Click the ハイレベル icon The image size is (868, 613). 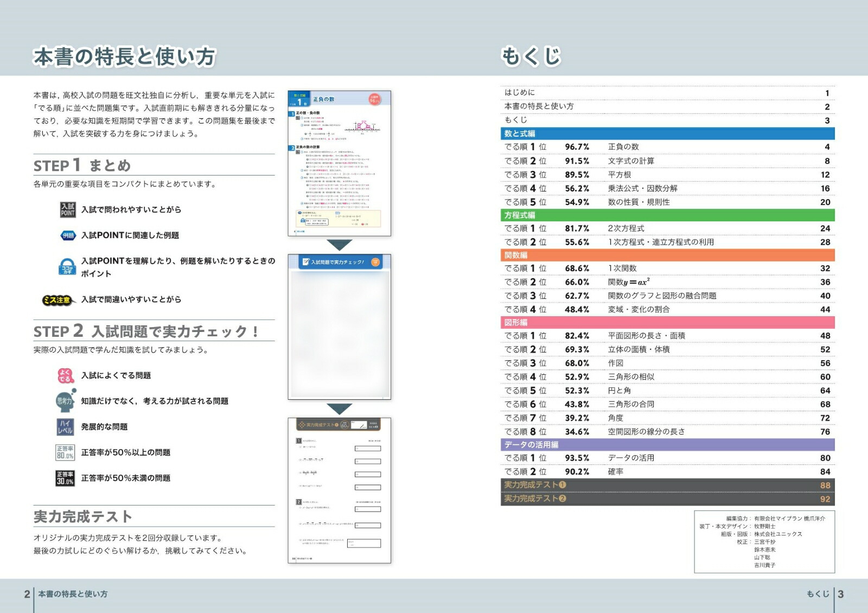point(65,427)
